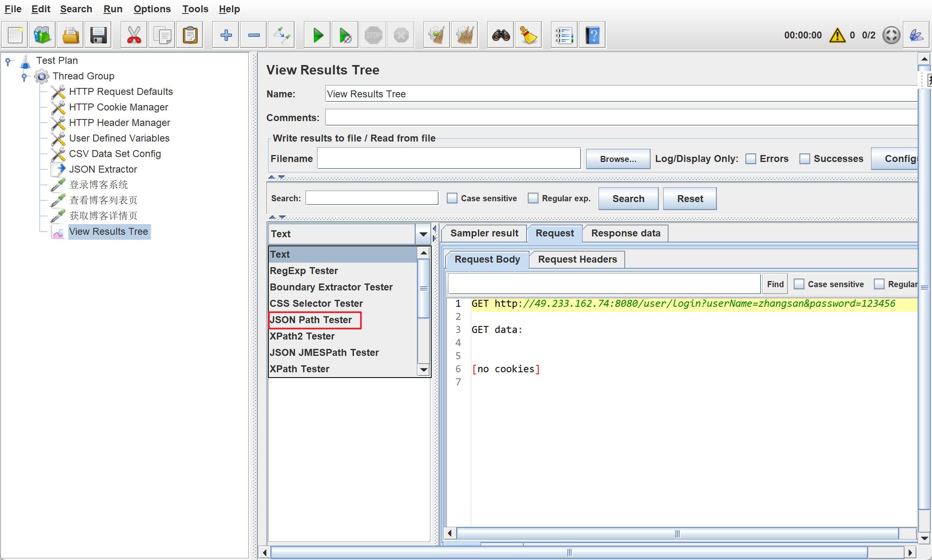Click the binoculars Search icon
The height and width of the screenshot is (560, 932).
pyautogui.click(x=501, y=36)
